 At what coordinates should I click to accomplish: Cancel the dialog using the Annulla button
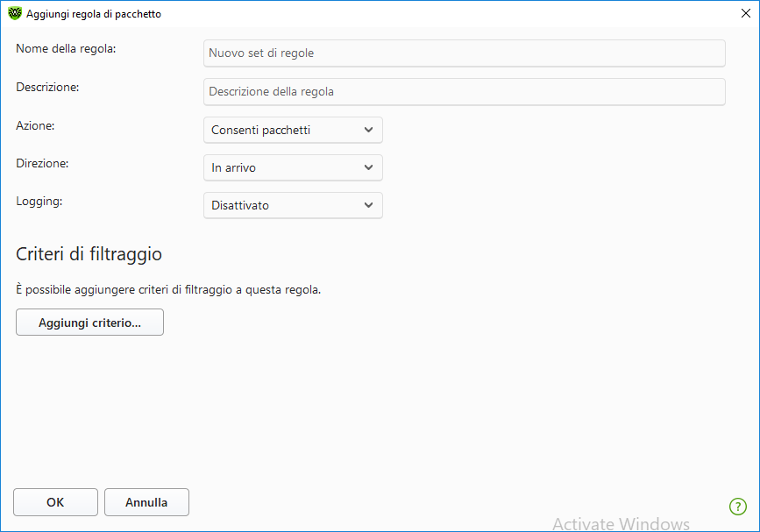click(x=146, y=502)
